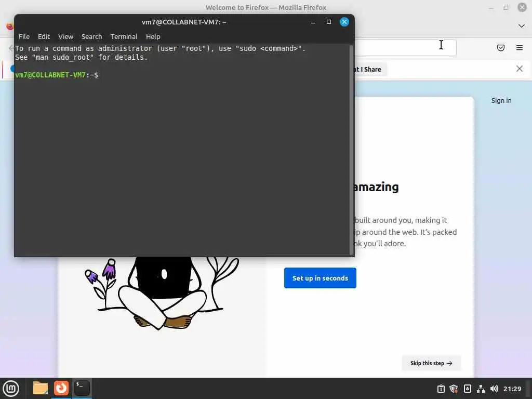Click Sign in link in Firefox
The image size is (532, 399).
point(501,100)
